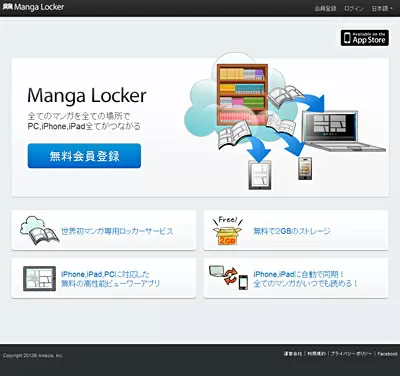Open the Facebook footer link
The image size is (400, 376).
tap(388, 354)
